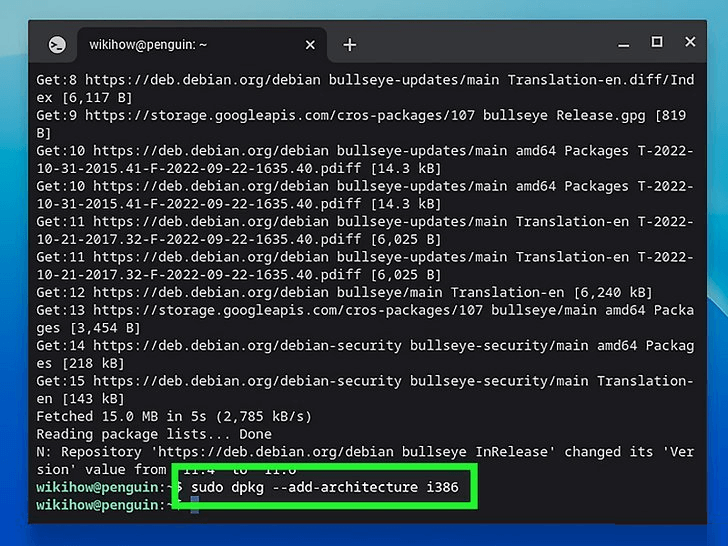Maximize the terminal window

coord(657,42)
